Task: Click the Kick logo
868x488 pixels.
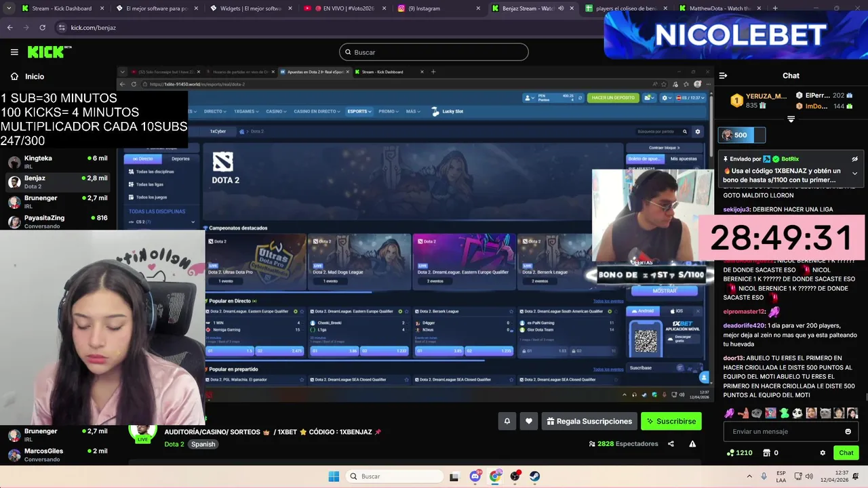Action: [x=49, y=52]
